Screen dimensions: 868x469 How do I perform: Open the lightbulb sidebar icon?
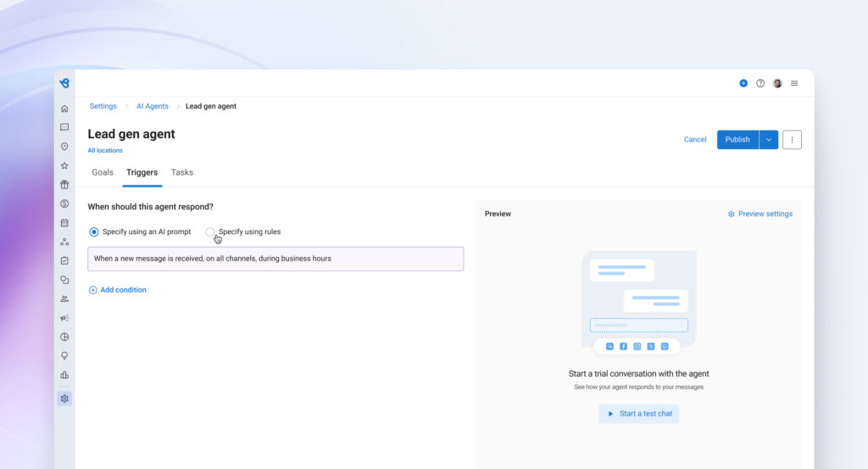tap(64, 356)
